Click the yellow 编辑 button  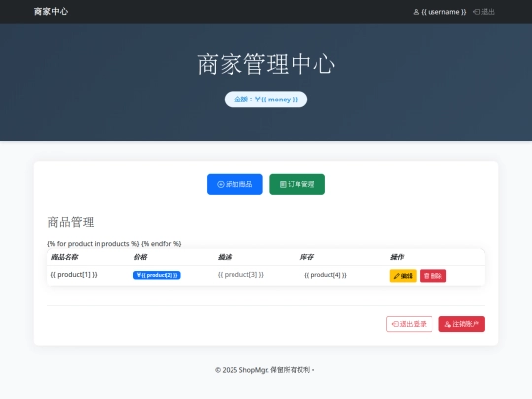coord(403,276)
